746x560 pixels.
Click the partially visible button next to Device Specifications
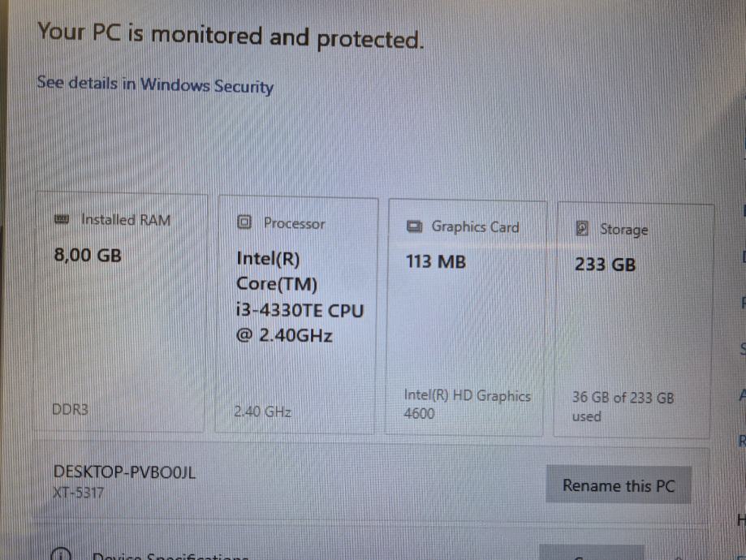click(x=591, y=554)
